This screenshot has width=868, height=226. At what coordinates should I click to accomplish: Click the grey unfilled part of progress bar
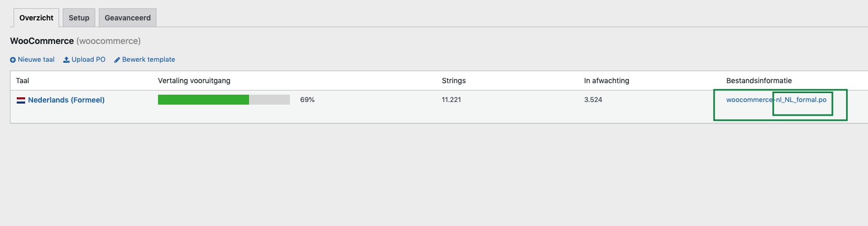tap(269, 99)
